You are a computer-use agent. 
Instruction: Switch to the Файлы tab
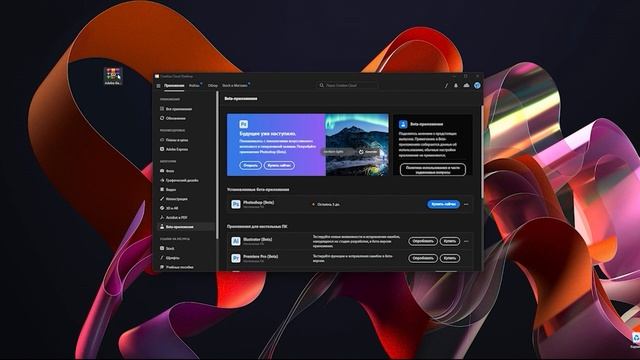coord(194,86)
